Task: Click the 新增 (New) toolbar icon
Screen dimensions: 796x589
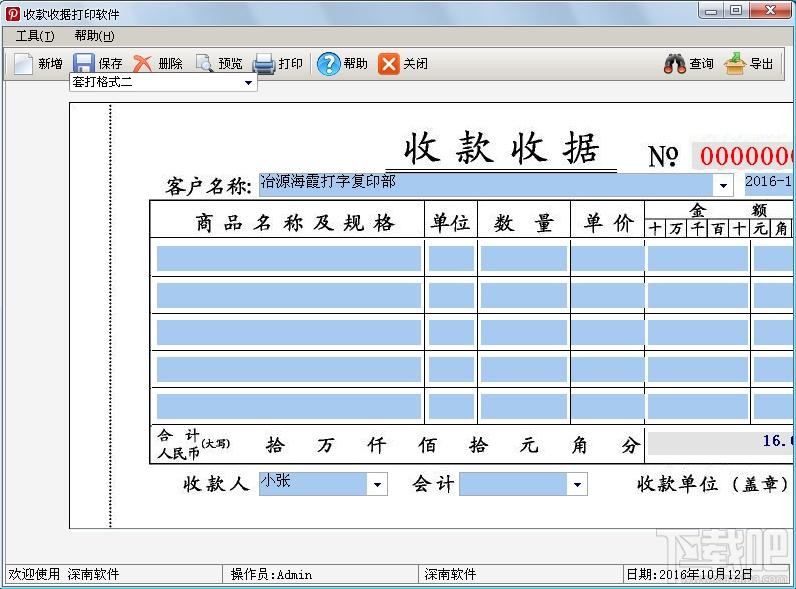Action: pos(23,64)
